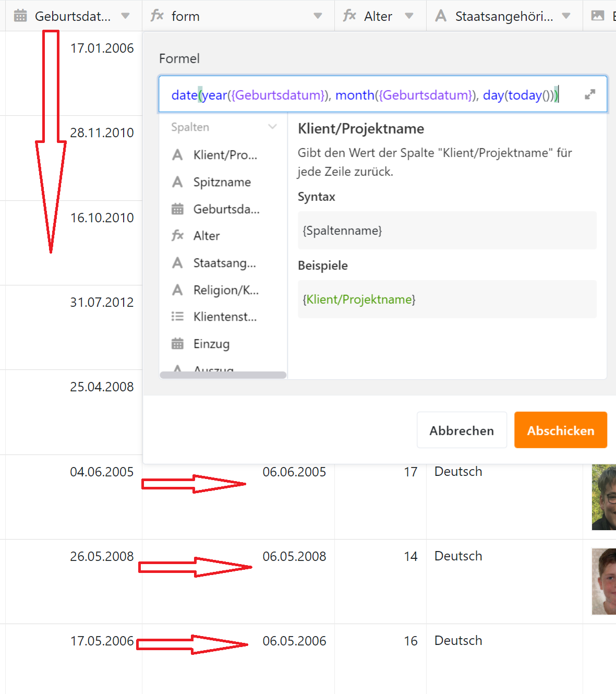Select Klient/Pro... column from the list
Screen dimensions: 616x694
pyautogui.click(x=225, y=155)
